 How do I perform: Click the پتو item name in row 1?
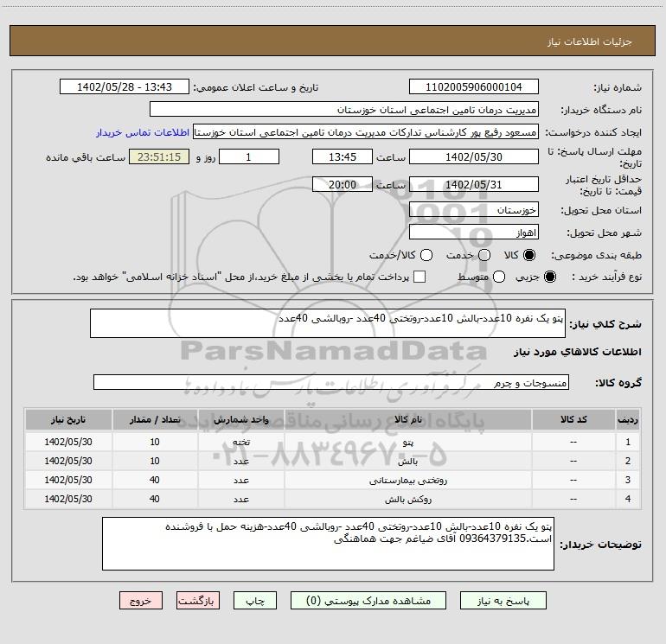pos(407,443)
